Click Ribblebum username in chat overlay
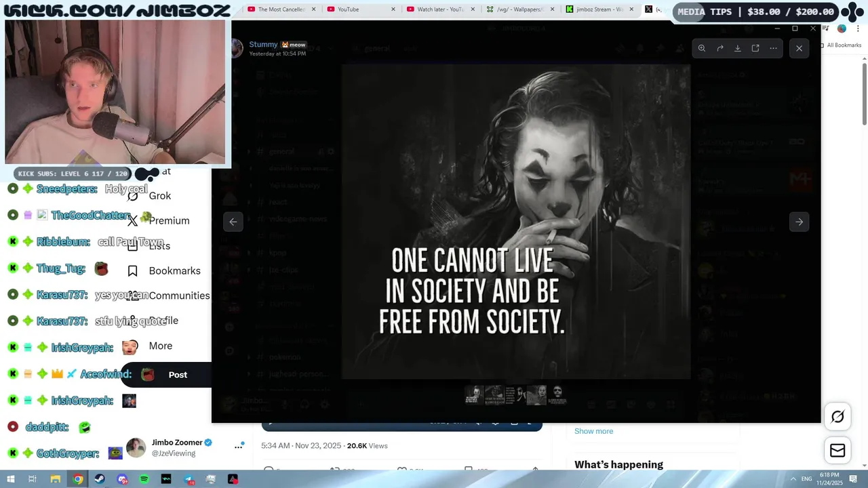 (63, 242)
